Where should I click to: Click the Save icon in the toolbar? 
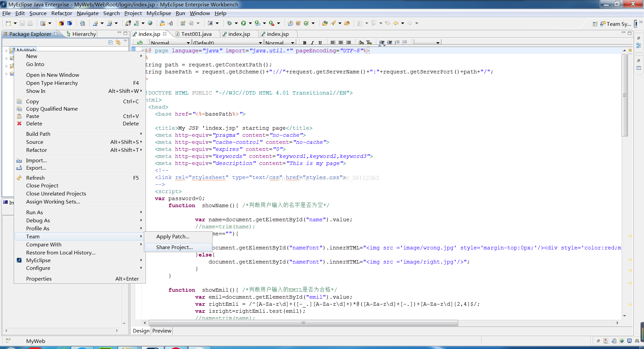22,23
